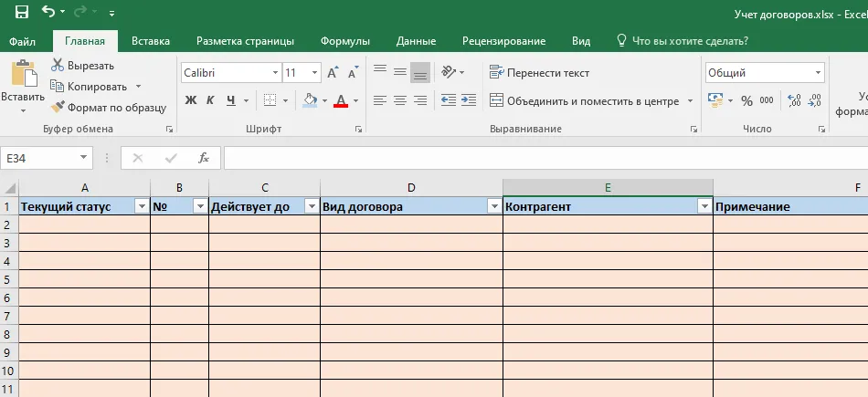Open the undo history dropdown arrow
The height and width of the screenshot is (397, 868).
point(62,12)
